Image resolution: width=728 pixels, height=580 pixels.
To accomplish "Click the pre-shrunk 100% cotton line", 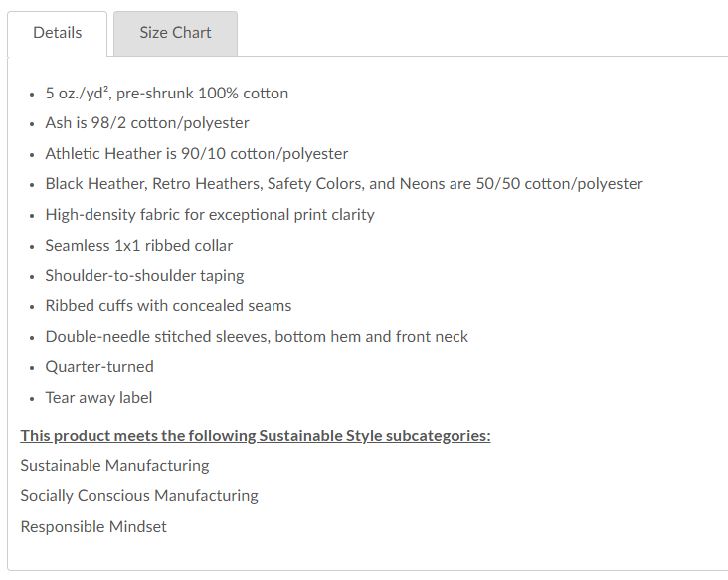I will pyautogui.click(x=166, y=94).
